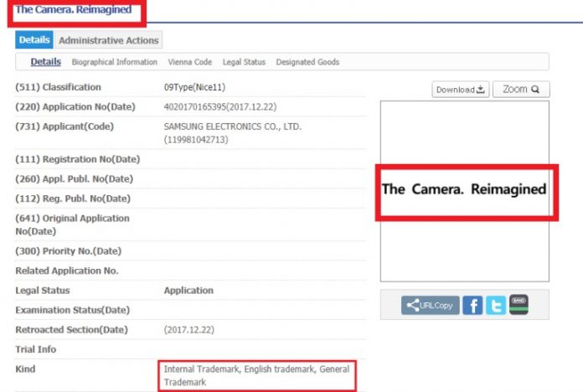The height and width of the screenshot is (392, 583).
Task: Open the Zoom trademark image button
Action: click(521, 90)
